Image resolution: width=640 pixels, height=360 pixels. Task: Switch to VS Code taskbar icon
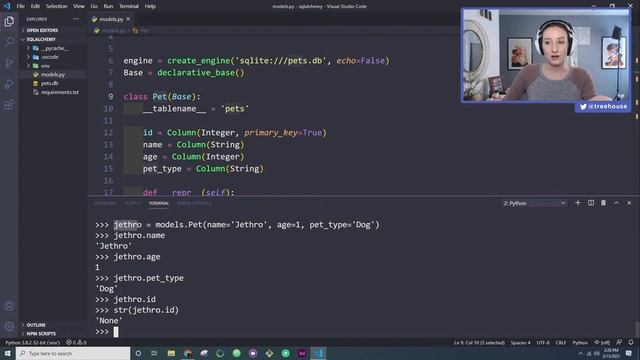pos(318,353)
